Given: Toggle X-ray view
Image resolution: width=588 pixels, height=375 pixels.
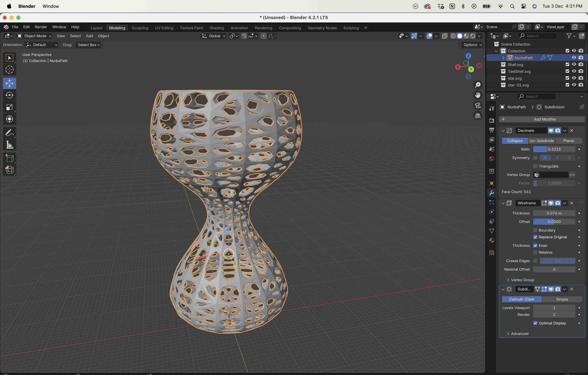Looking at the screenshot, I should point(445,36).
